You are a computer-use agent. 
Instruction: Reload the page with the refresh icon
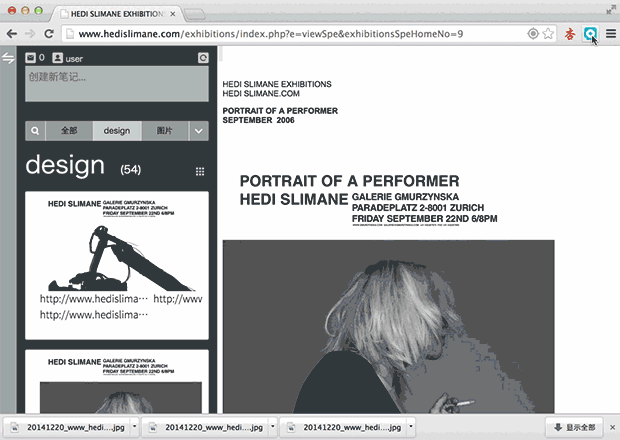[49, 34]
